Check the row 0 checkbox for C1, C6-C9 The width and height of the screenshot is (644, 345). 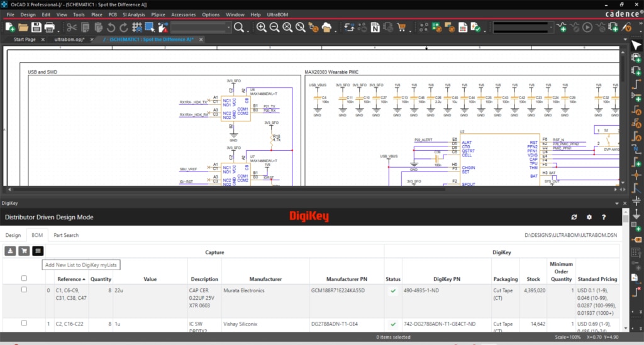(x=24, y=290)
